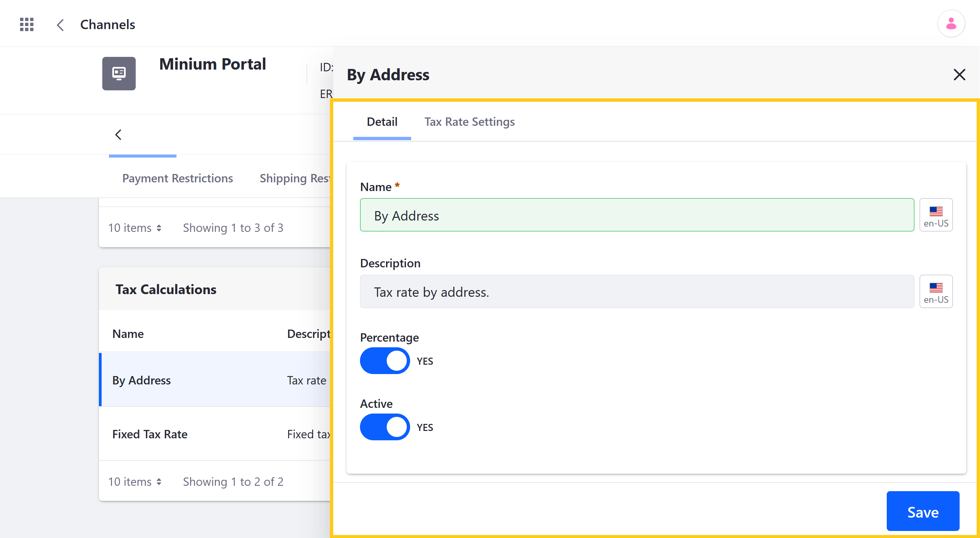The image size is (980, 538).
Task: Click Save button to confirm changes
Action: pyautogui.click(x=923, y=511)
